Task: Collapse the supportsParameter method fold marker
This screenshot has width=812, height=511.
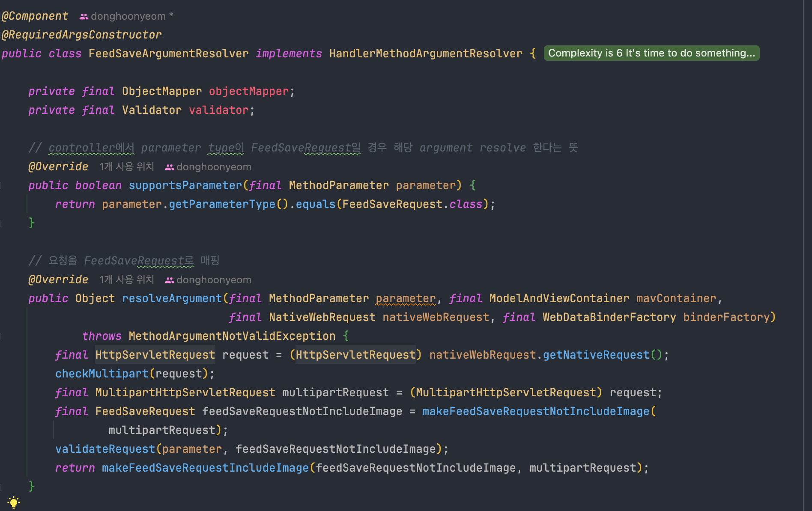Action: pyautogui.click(x=1, y=185)
